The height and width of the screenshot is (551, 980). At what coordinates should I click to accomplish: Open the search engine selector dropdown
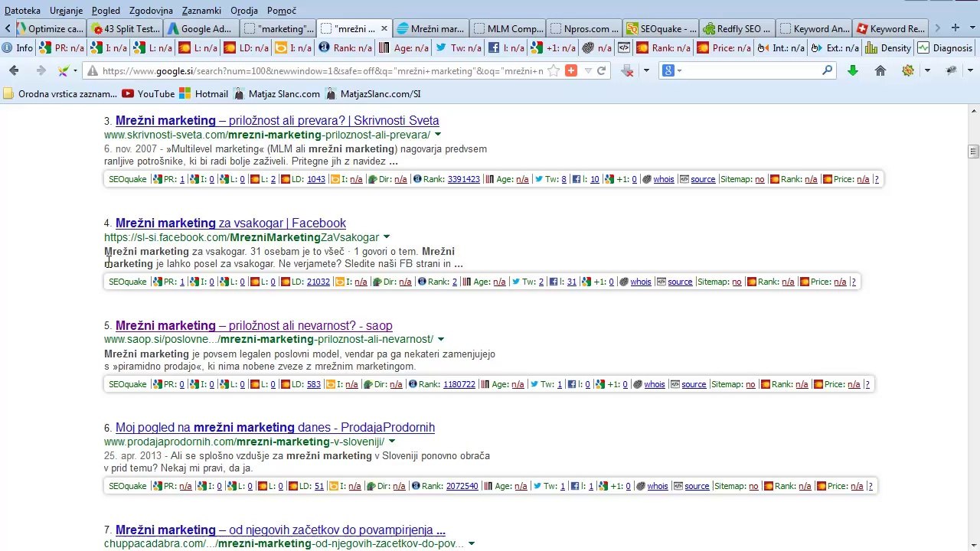tap(671, 70)
